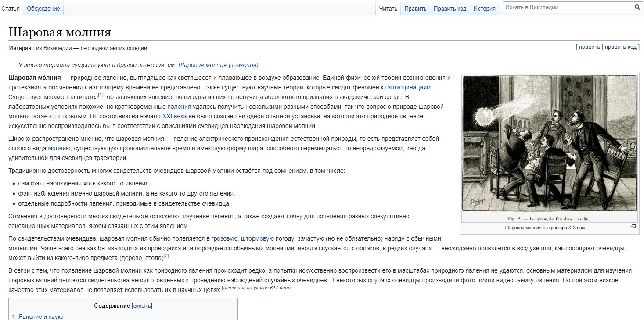Screen dimensions: 644x320
Task: Click bullet факт наблюдения именно шаровой молнии
Action: coord(126,193)
